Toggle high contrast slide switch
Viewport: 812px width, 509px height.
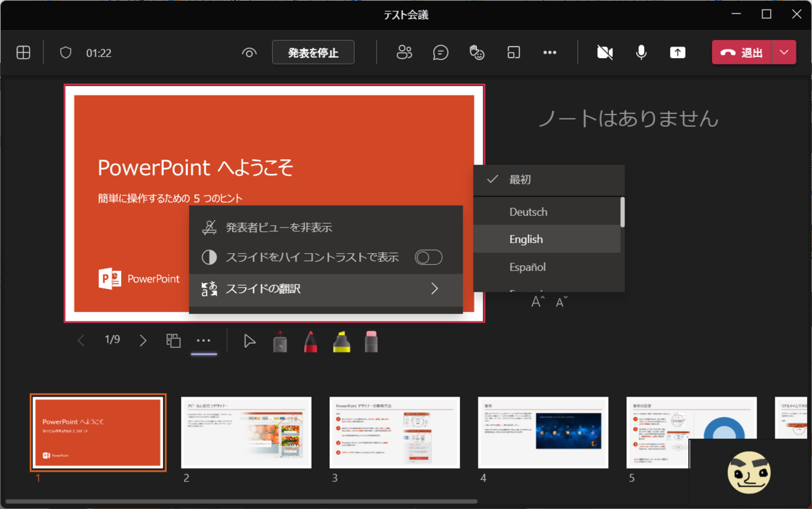click(x=428, y=257)
